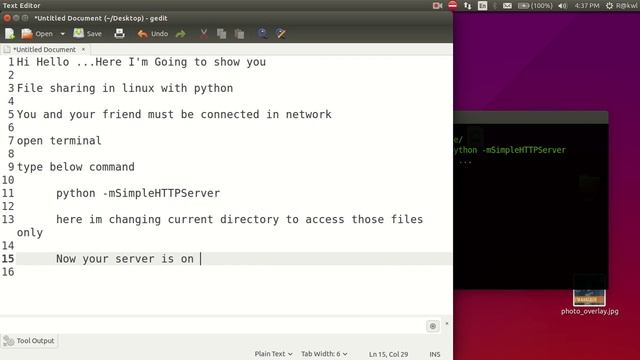Click the 'type below command' line

[x=76, y=167]
